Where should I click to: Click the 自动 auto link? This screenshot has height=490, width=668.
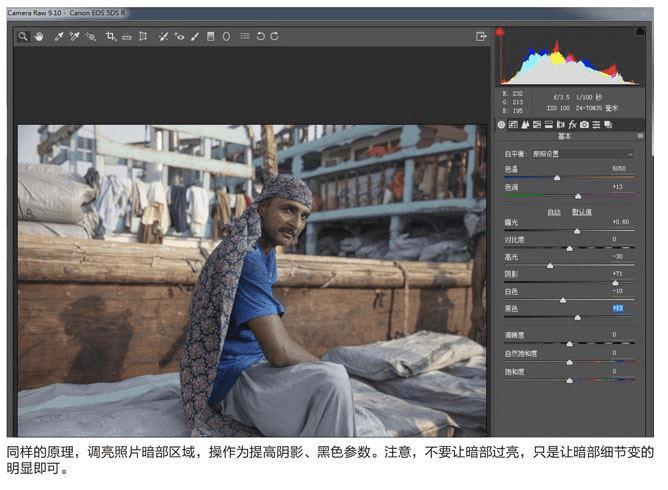tap(553, 212)
